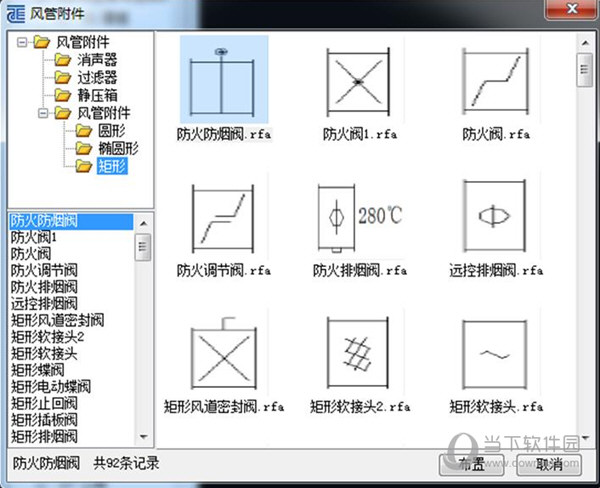Click the 过滤器 folder icon
This screenshot has width=600, height=488.
pos(63,77)
